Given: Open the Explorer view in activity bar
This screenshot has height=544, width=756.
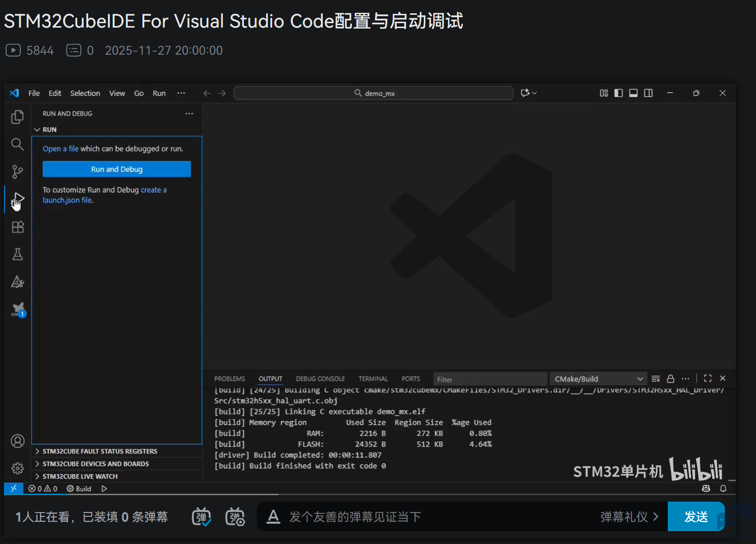Looking at the screenshot, I should [17, 117].
